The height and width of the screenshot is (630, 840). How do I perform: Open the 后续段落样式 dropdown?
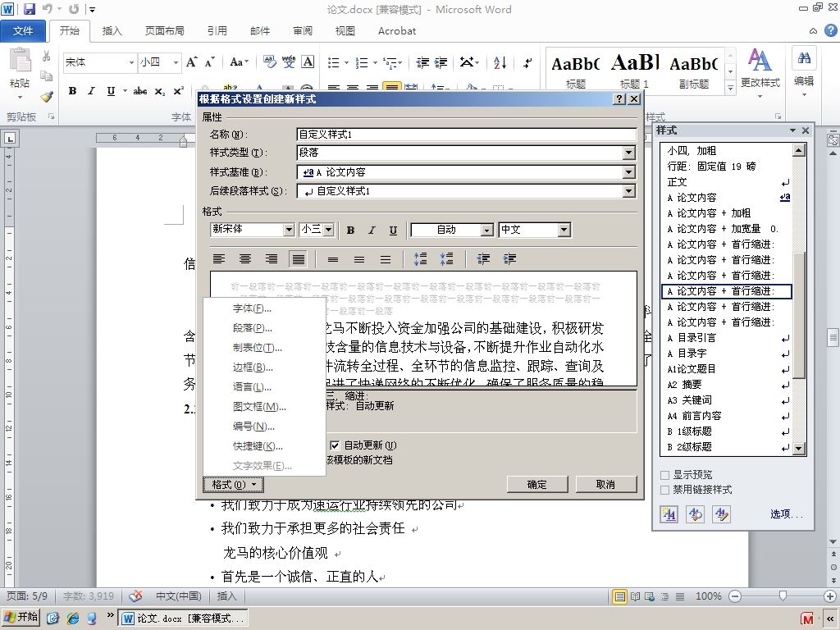click(629, 190)
